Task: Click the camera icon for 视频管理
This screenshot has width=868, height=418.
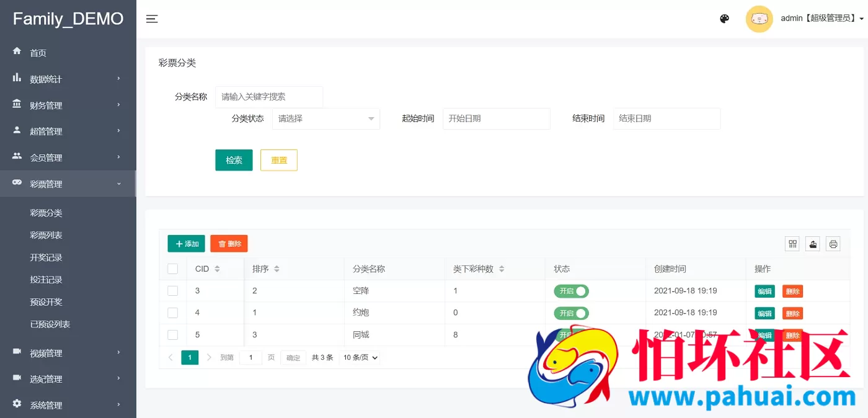Action: pyautogui.click(x=17, y=352)
